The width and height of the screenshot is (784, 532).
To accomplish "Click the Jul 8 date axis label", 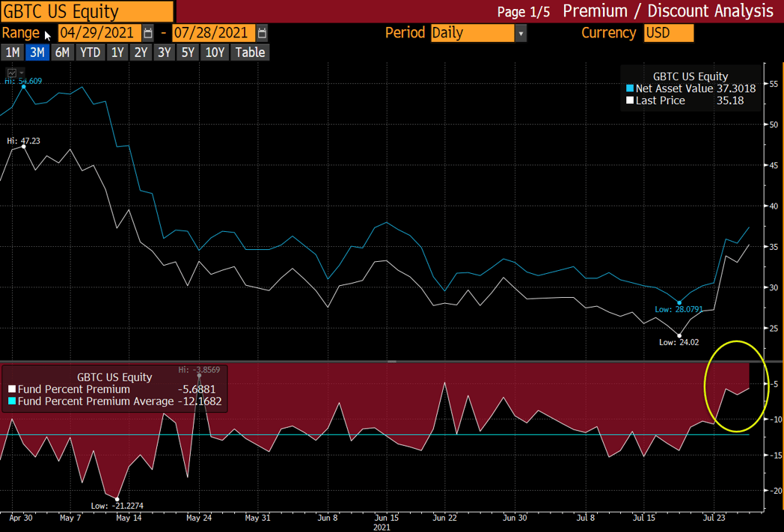I will (x=586, y=518).
